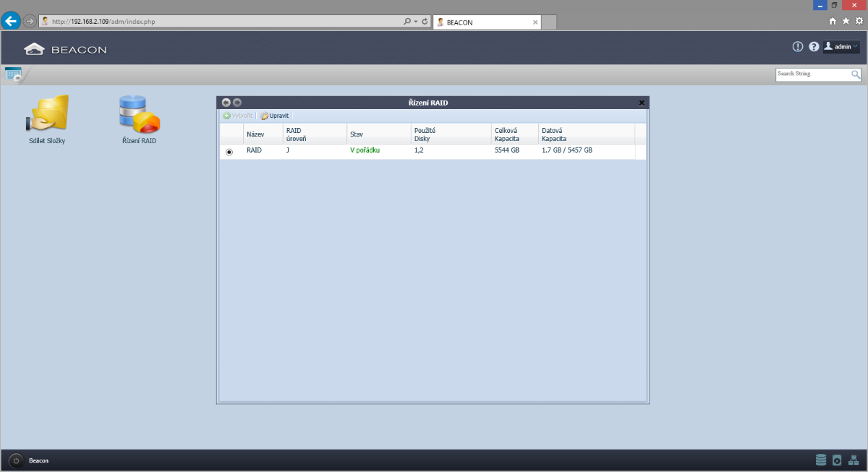Image resolution: width=868 pixels, height=472 pixels.
Task: Open the help question mark icon
Action: [814, 47]
